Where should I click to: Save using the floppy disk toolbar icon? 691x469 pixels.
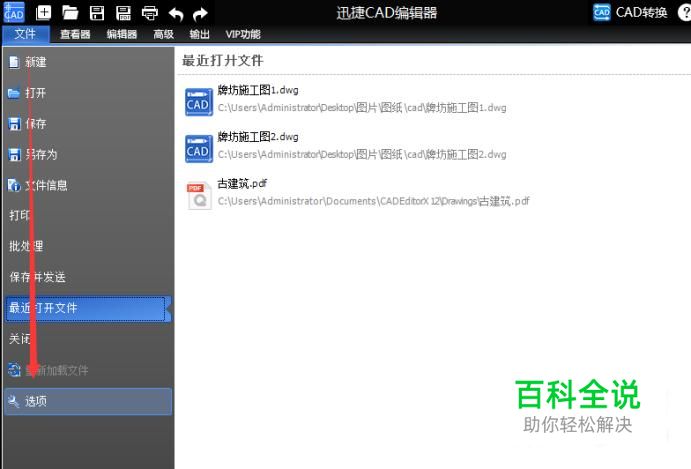click(x=97, y=13)
